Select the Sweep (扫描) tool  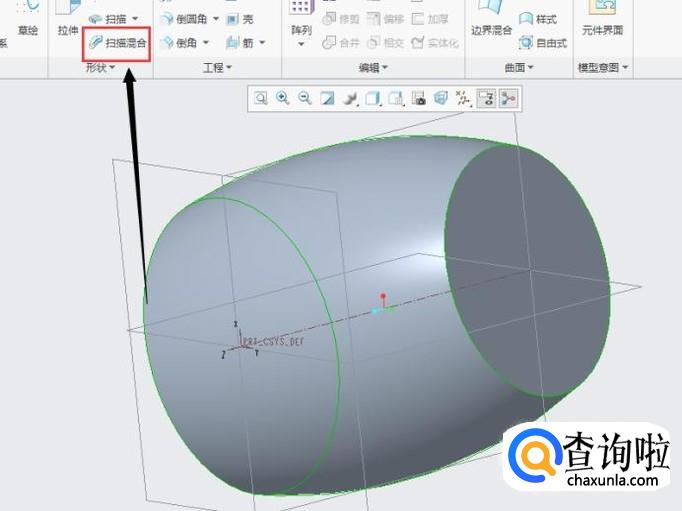[x=114, y=19]
